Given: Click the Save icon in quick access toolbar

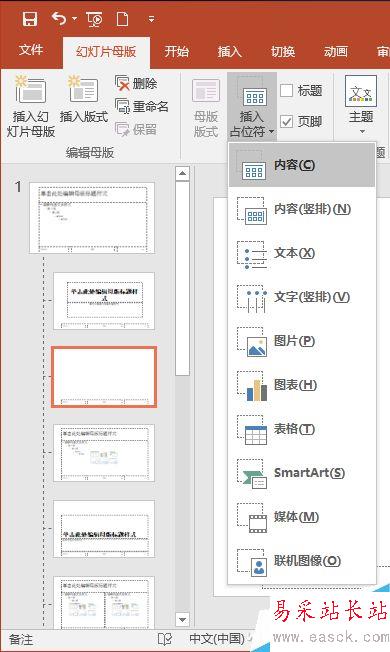Looking at the screenshot, I should pyautogui.click(x=30, y=19).
